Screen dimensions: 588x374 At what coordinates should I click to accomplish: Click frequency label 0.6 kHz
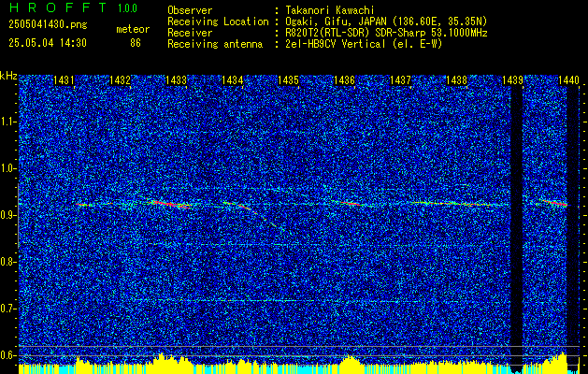click(7, 355)
